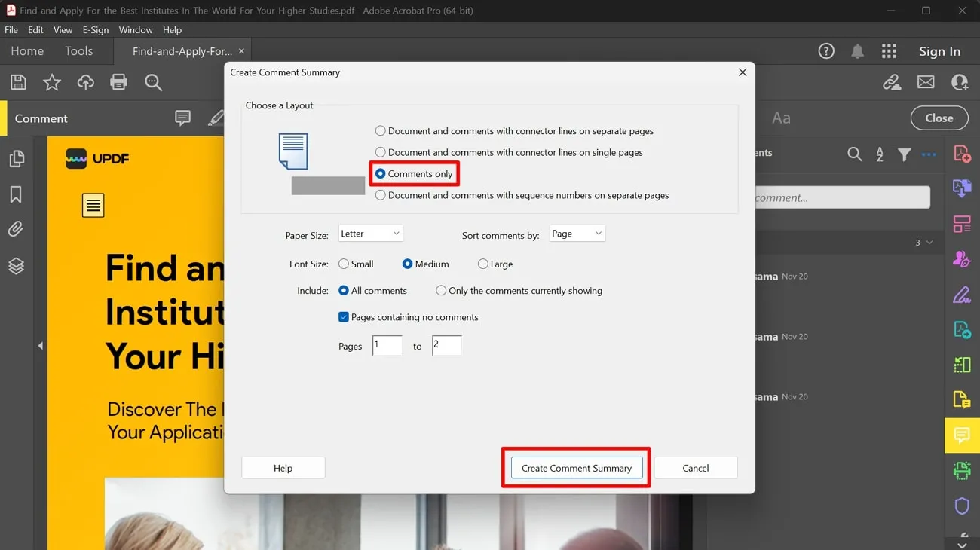This screenshot has width=980, height=550.
Task: Open the Page Thumbnails panel
Action: 16,158
